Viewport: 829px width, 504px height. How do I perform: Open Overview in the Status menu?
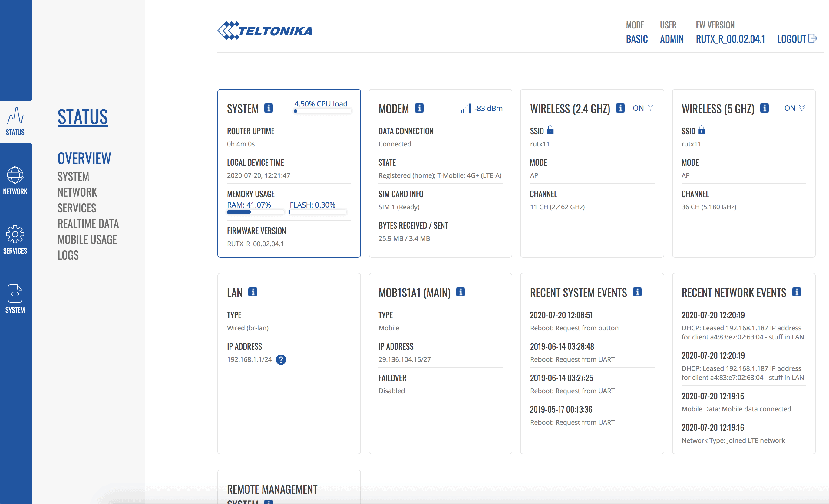tap(84, 158)
